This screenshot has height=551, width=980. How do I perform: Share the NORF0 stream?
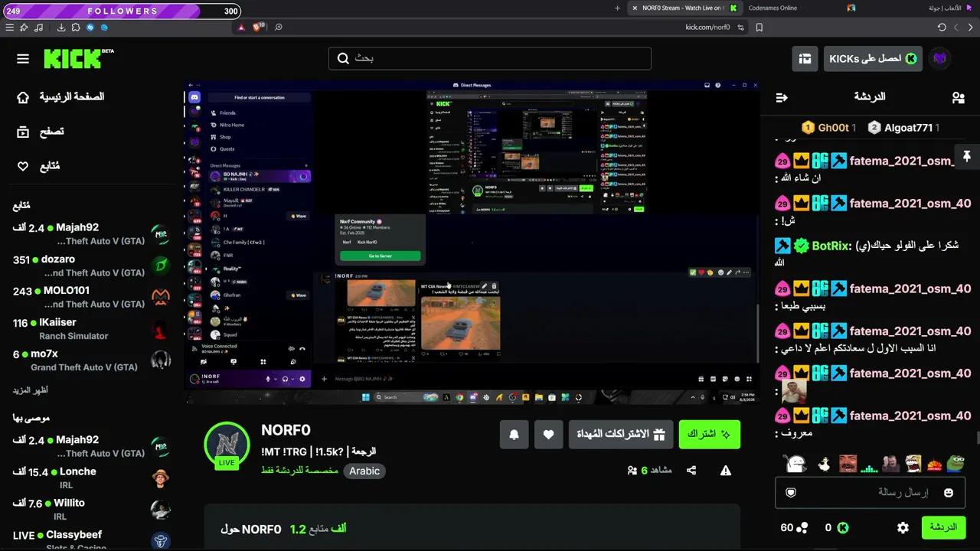(x=692, y=471)
